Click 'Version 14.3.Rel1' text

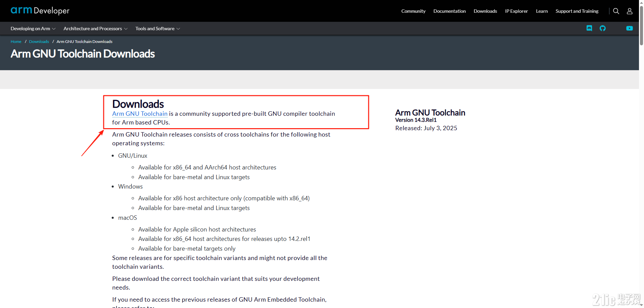click(416, 120)
